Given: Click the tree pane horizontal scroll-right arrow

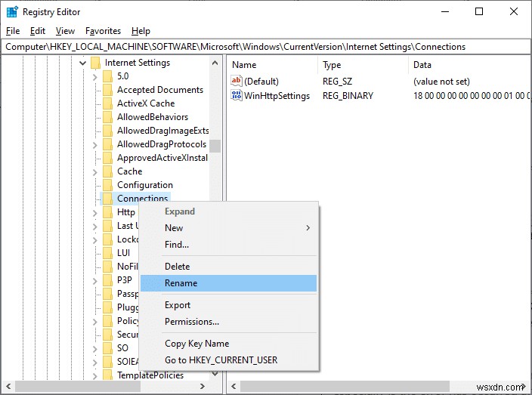Looking at the screenshot, I should tap(203, 386).
